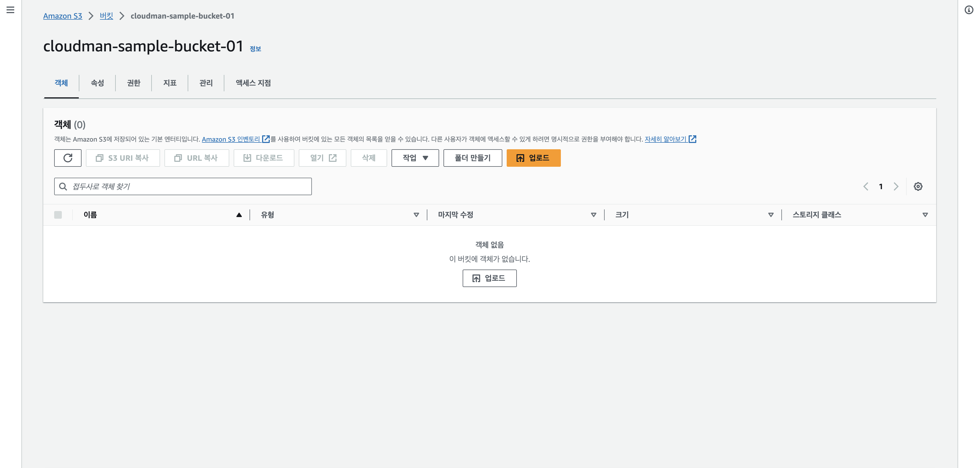Switch to the 속성 tab
Image resolution: width=980 pixels, height=468 pixels.
[97, 83]
